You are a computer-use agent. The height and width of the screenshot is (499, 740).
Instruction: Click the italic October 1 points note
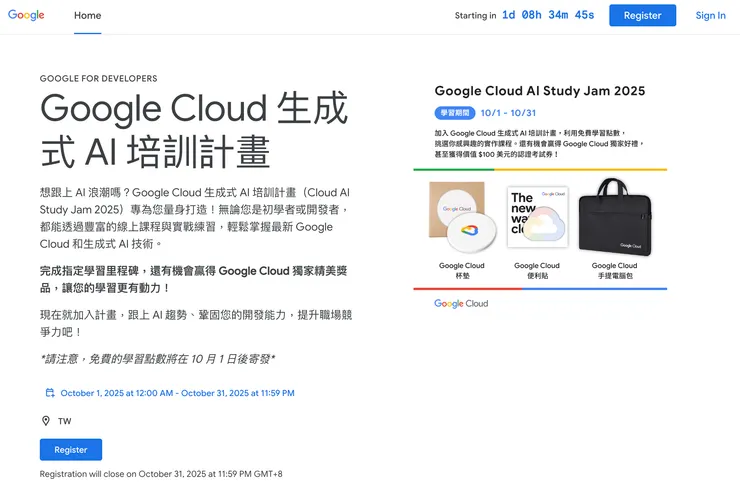(x=158, y=359)
